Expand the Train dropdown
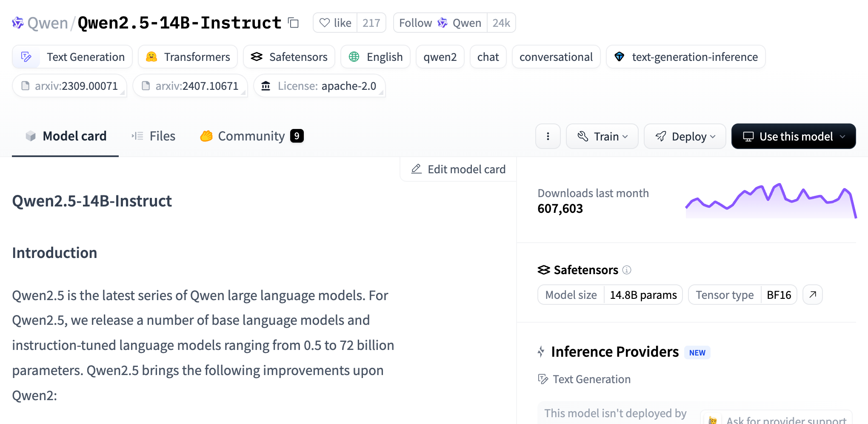Screen dimensions: 868x424 [x=602, y=136]
